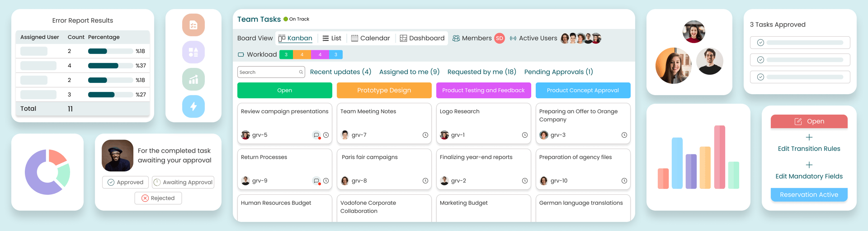
Task: Click the blue lightning bolt icon
Action: pyautogui.click(x=193, y=106)
